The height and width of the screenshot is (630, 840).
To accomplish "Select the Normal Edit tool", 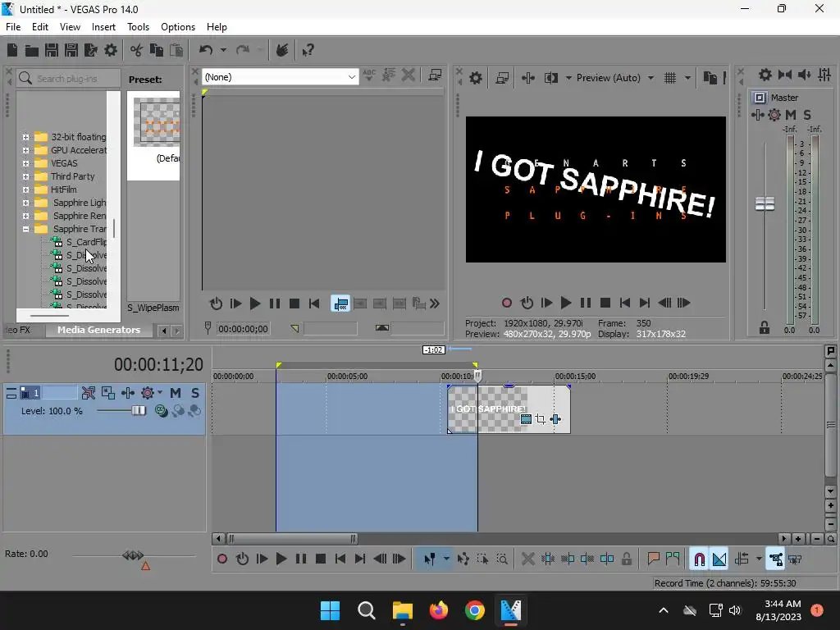I will [x=430, y=559].
